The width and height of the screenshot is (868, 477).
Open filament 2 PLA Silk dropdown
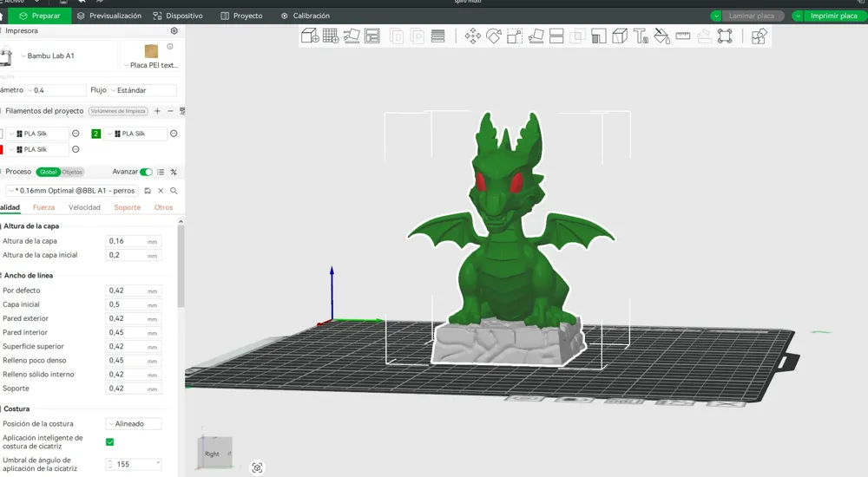point(135,134)
